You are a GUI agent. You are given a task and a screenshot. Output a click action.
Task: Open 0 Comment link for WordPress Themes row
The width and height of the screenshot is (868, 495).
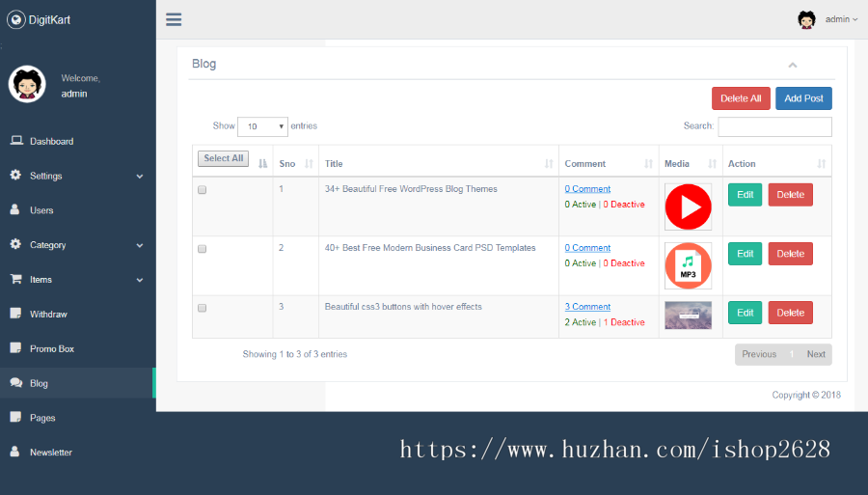click(x=587, y=189)
